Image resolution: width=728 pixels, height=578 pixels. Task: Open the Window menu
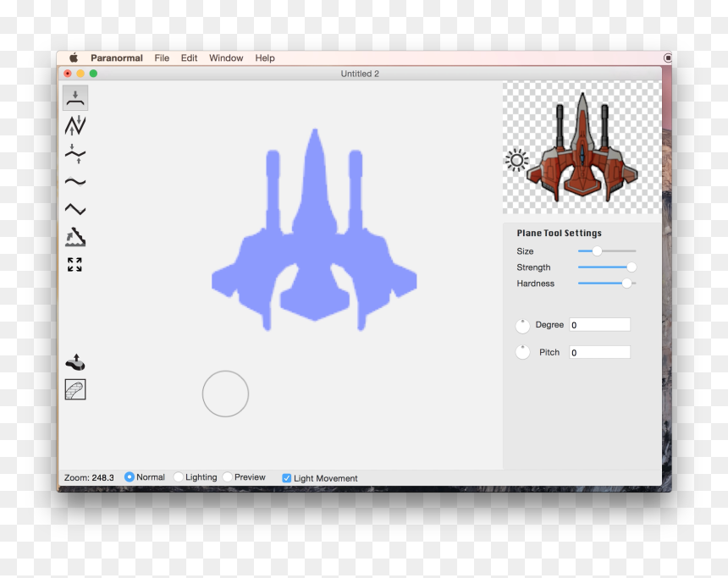coord(226,58)
